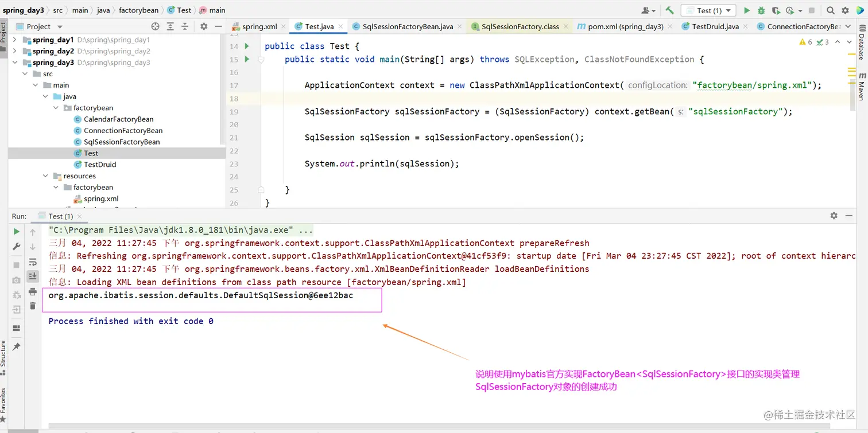Click the greyed Stop square in the Run panel
This screenshot has width=868, height=433.
(x=17, y=265)
